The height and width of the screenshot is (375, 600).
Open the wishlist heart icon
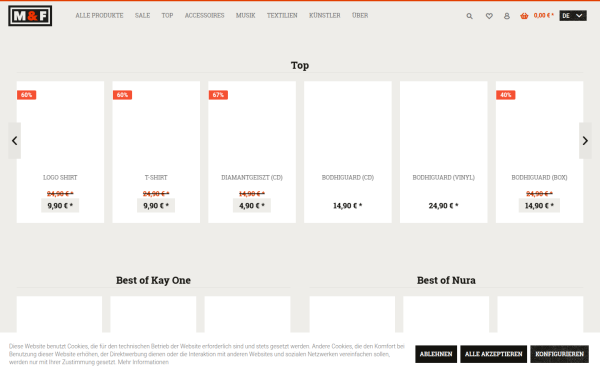[489, 16]
